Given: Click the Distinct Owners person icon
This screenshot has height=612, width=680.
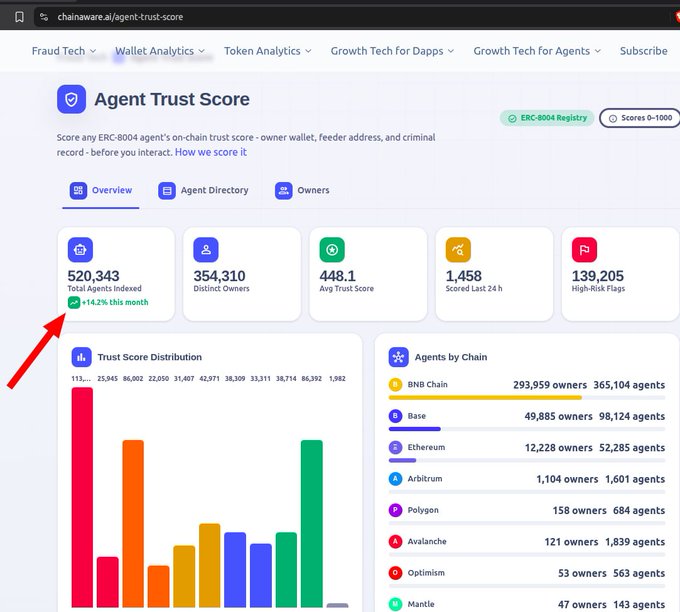Looking at the screenshot, I should click(x=206, y=250).
